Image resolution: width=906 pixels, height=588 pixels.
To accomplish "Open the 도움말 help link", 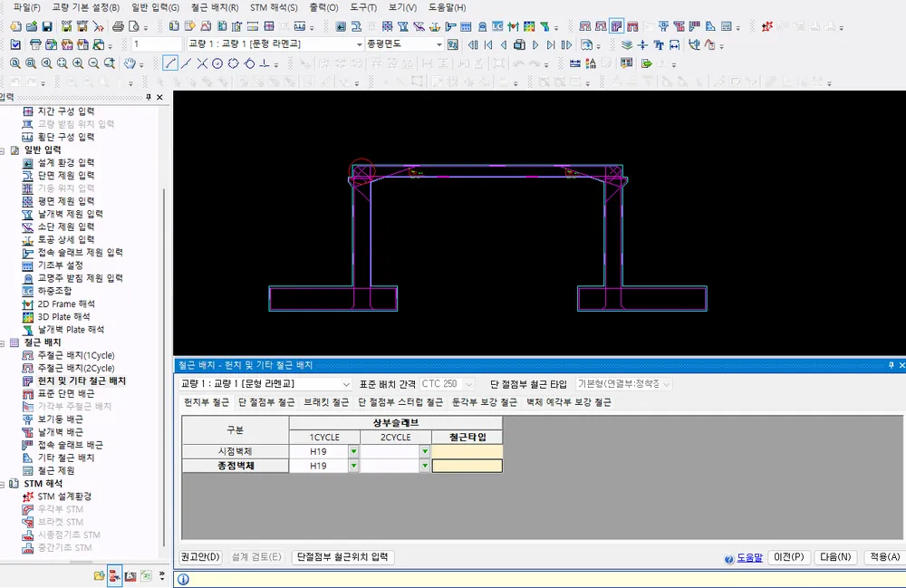I will tap(749, 557).
